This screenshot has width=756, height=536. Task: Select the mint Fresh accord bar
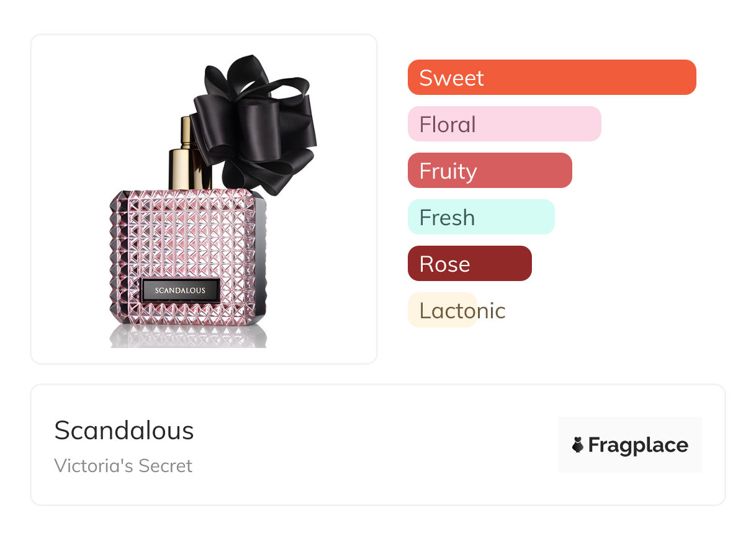(x=480, y=217)
